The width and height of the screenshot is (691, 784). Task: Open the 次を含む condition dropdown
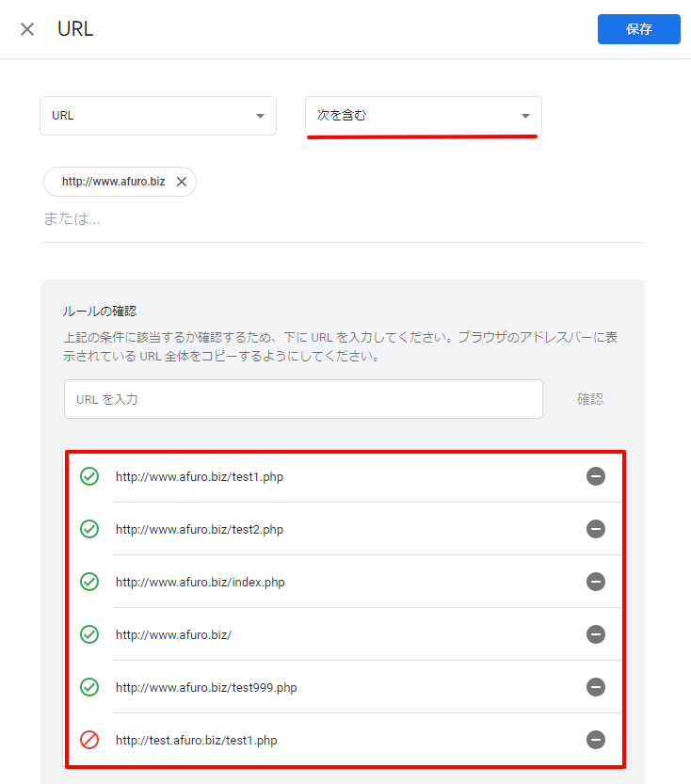[424, 116]
